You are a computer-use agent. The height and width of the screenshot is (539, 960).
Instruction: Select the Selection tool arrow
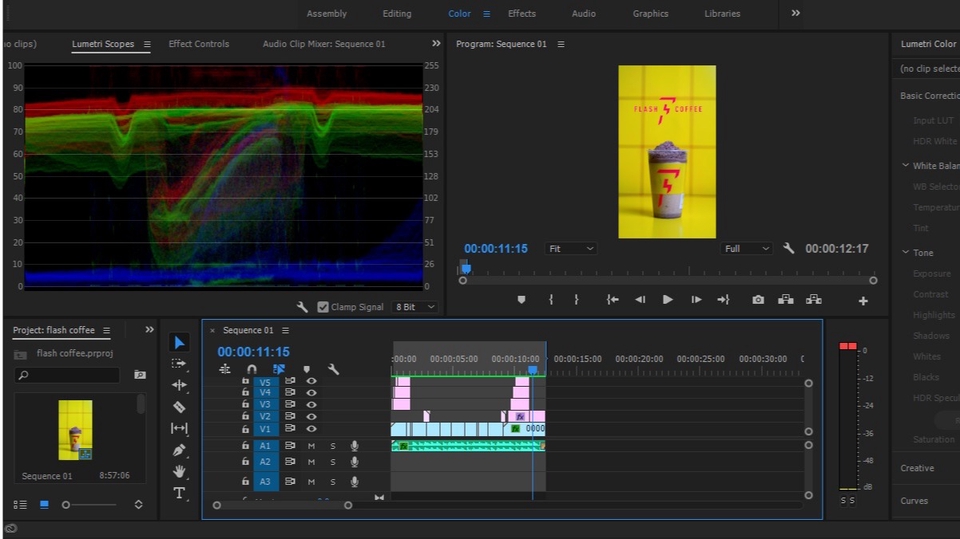(x=179, y=342)
